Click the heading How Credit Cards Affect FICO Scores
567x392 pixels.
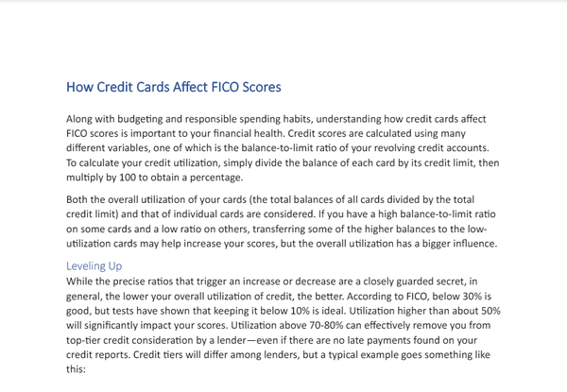tap(174, 88)
